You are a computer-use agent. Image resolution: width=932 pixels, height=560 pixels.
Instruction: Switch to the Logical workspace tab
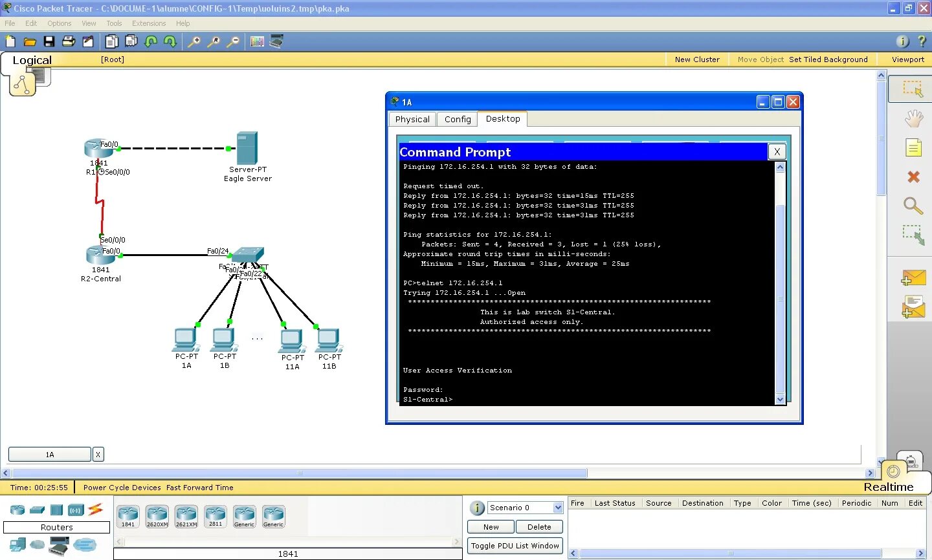32,60
